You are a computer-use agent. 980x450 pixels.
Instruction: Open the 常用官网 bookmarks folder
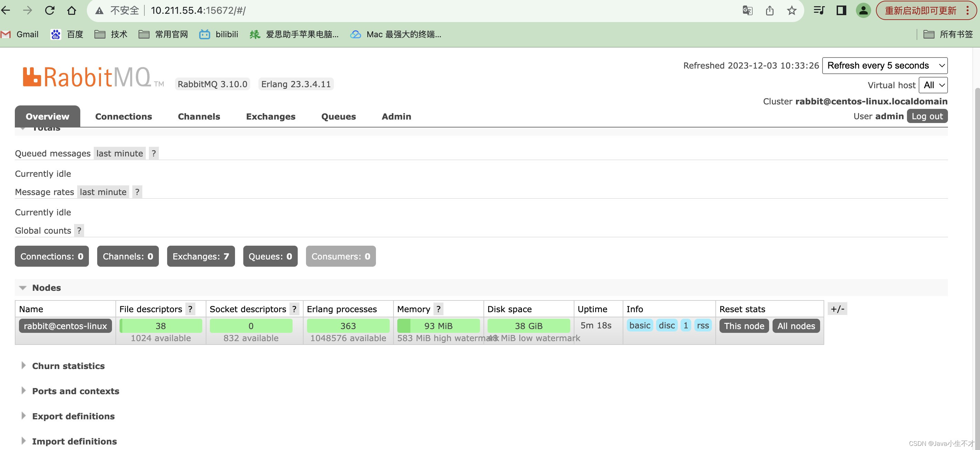pos(163,34)
